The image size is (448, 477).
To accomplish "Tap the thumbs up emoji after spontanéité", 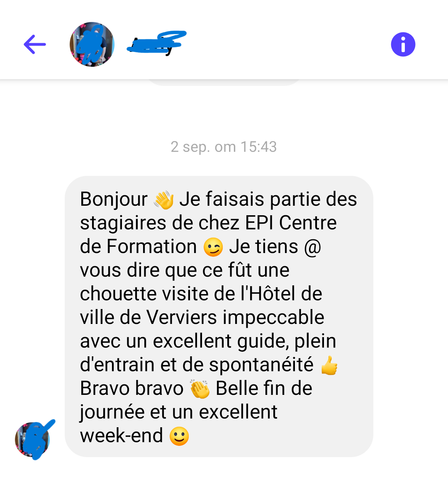I will (x=329, y=365).
